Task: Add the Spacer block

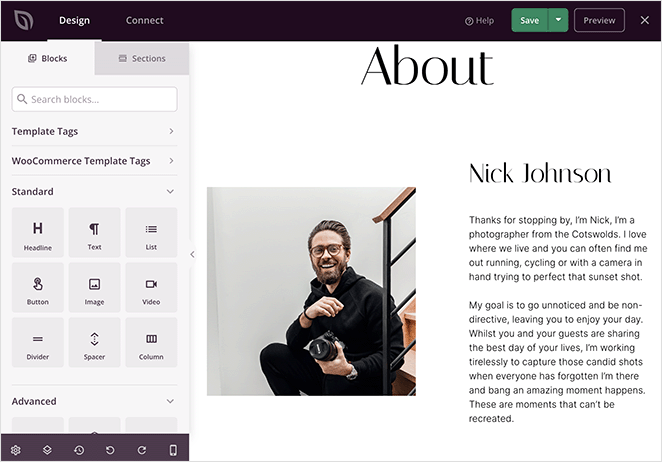Action: click(x=94, y=343)
